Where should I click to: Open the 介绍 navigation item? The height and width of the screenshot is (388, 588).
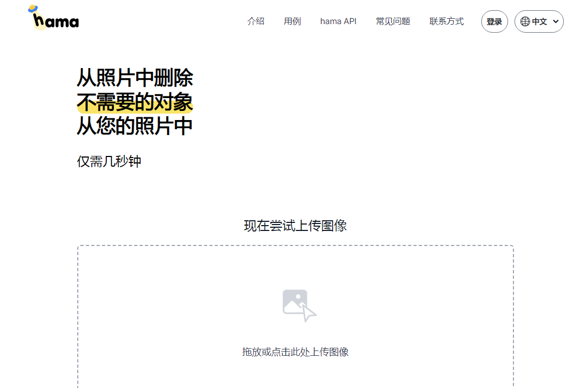(256, 21)
